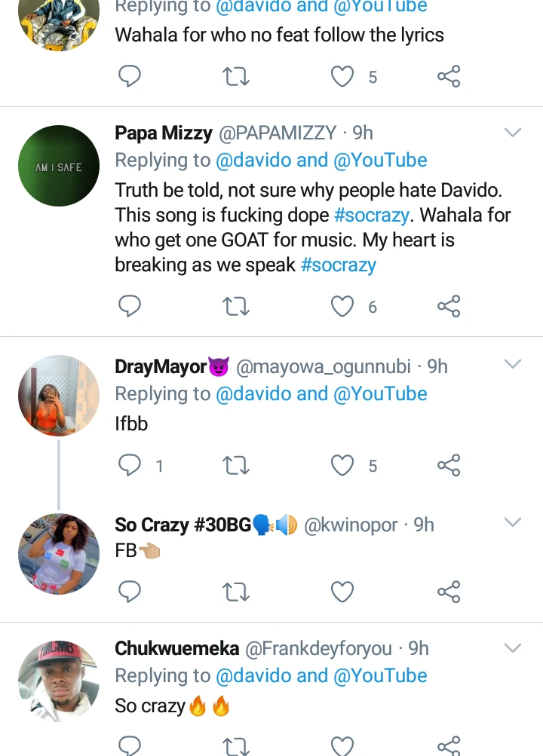Viewport: 543px width, 756px height.
Task: Retweet DrayMayor's Ifbb tweet
Action: (237, 466)
